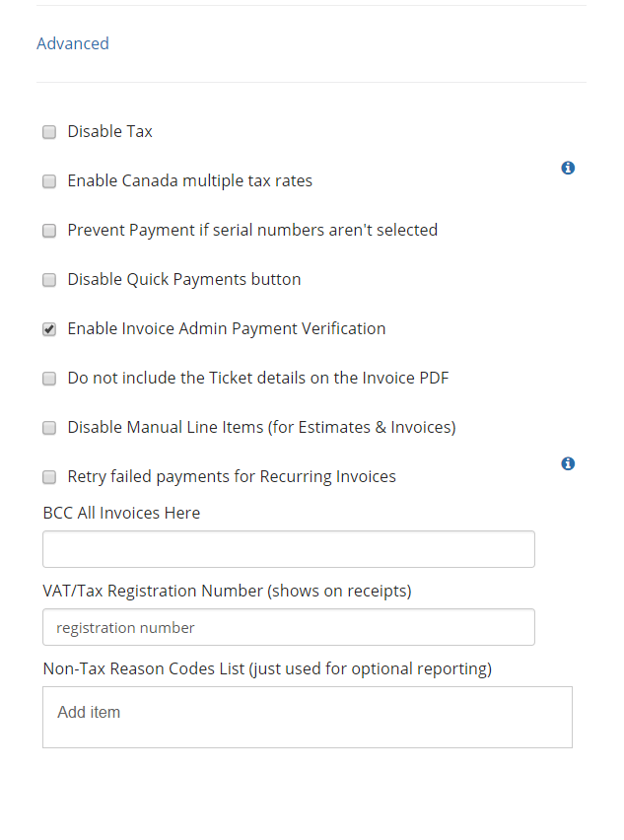Click the Disable Quick Payments button label
The height and width of the screenshot is (840, 624).
pyautogui.click(x=184, y=279)
